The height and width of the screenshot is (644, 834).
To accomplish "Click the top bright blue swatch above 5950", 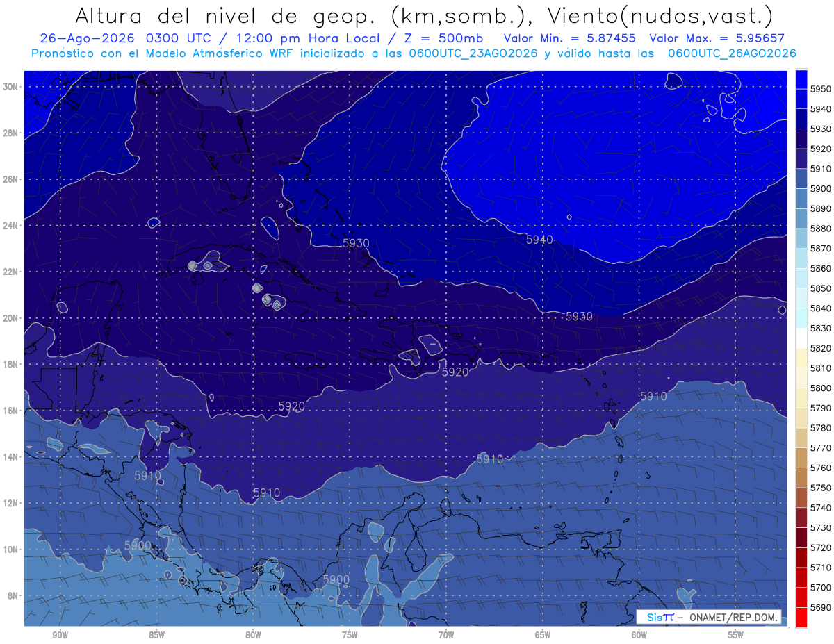I will click(801, 79).
